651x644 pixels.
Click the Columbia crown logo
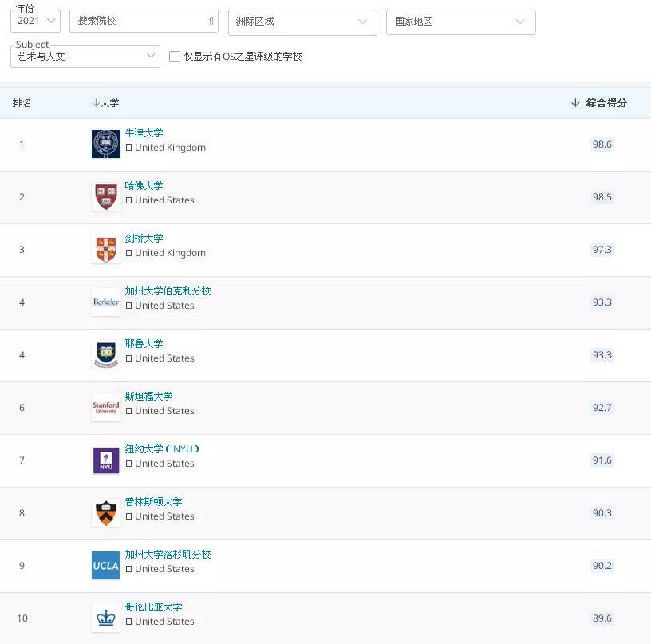pyautogui.click(x=105, y=618)
